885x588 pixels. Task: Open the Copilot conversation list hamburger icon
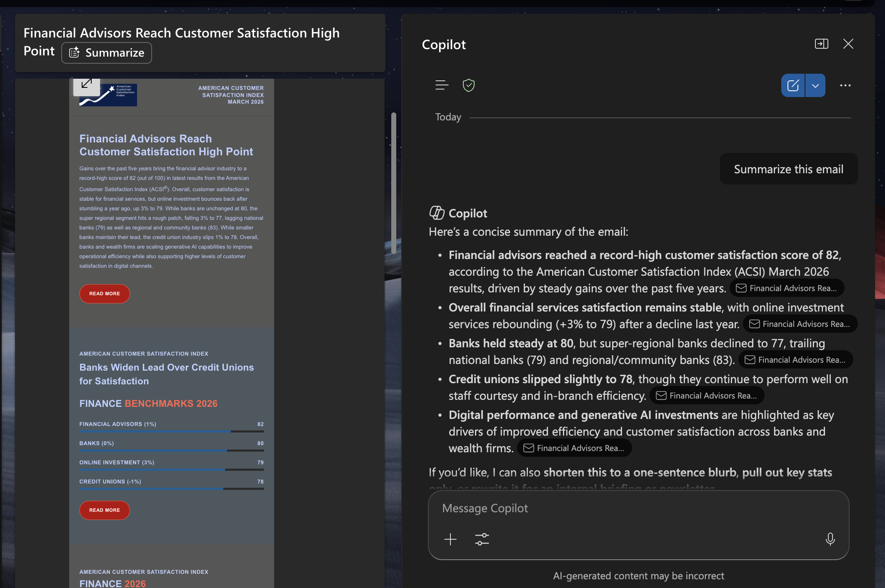coord(442,85)
